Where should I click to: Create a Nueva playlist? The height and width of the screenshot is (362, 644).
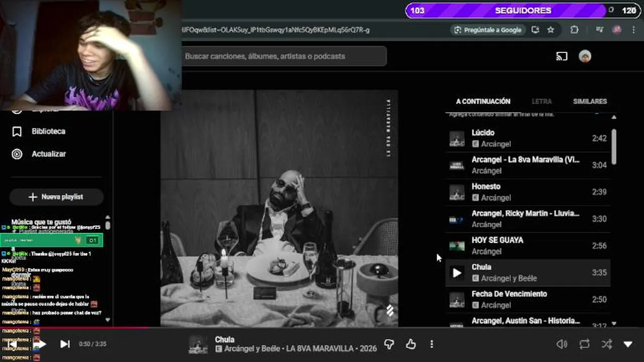56,197
